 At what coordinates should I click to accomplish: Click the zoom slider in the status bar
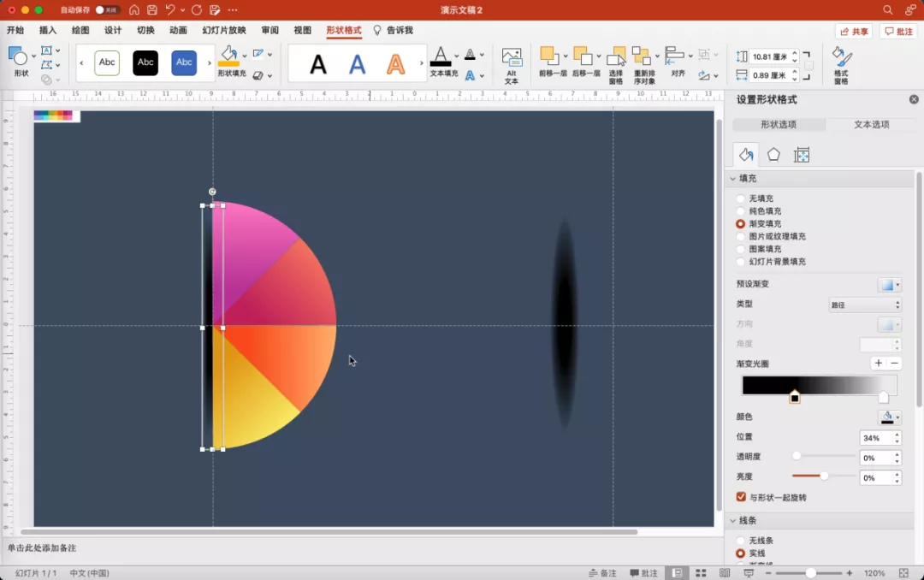pyautogui.click(x=811, y=573)
